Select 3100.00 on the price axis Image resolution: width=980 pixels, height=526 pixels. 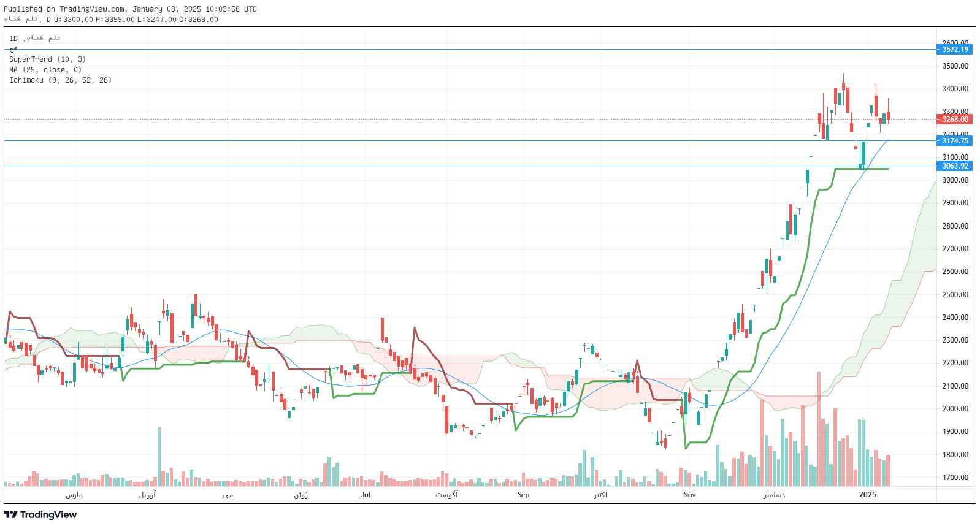click(x=955, y=158)
